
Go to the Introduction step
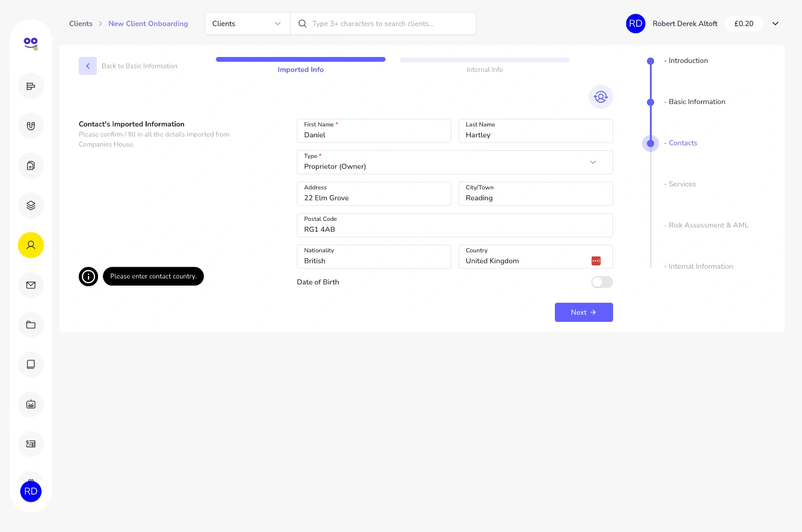click(686, 61)
